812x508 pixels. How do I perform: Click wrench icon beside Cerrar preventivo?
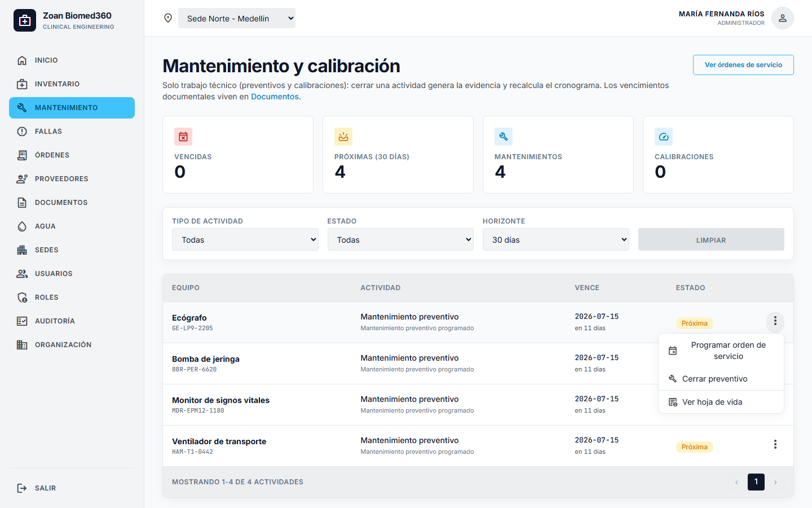click(673, 379)
